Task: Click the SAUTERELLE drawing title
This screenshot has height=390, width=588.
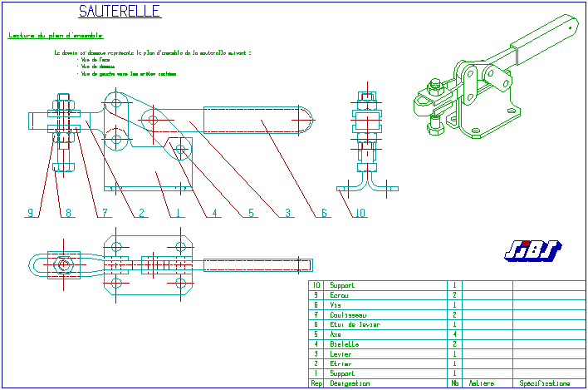Action: pos(120,12)
